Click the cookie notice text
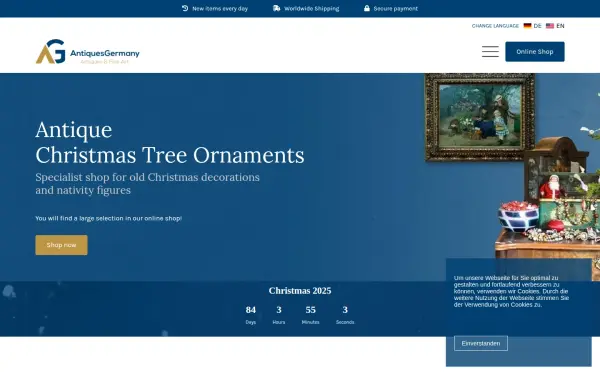The width and height of the screenshot is (600, 375). tap(511, 291)
